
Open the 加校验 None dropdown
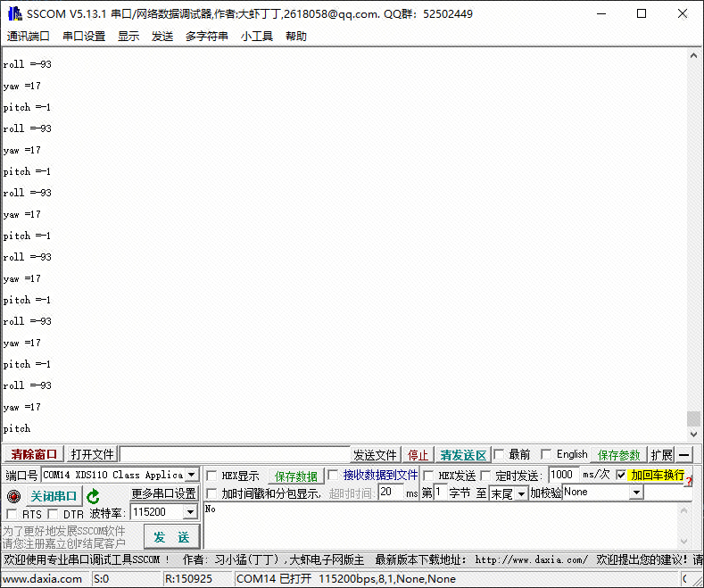636,493
